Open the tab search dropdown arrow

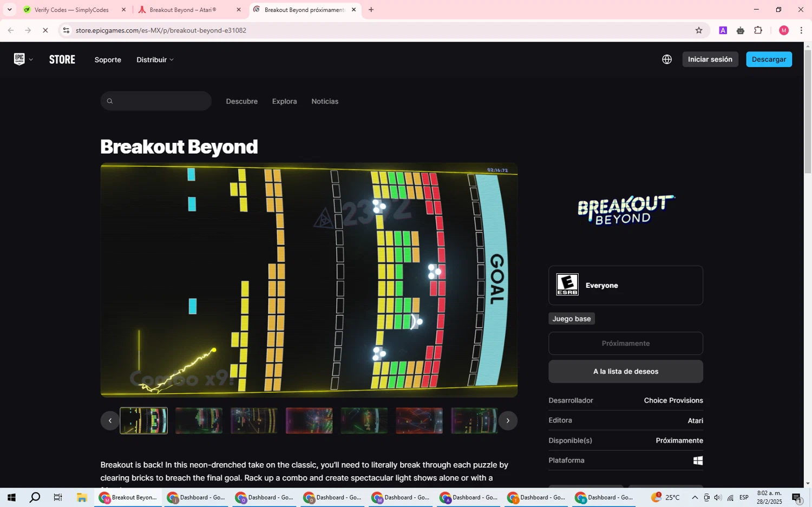pos(9,10)
